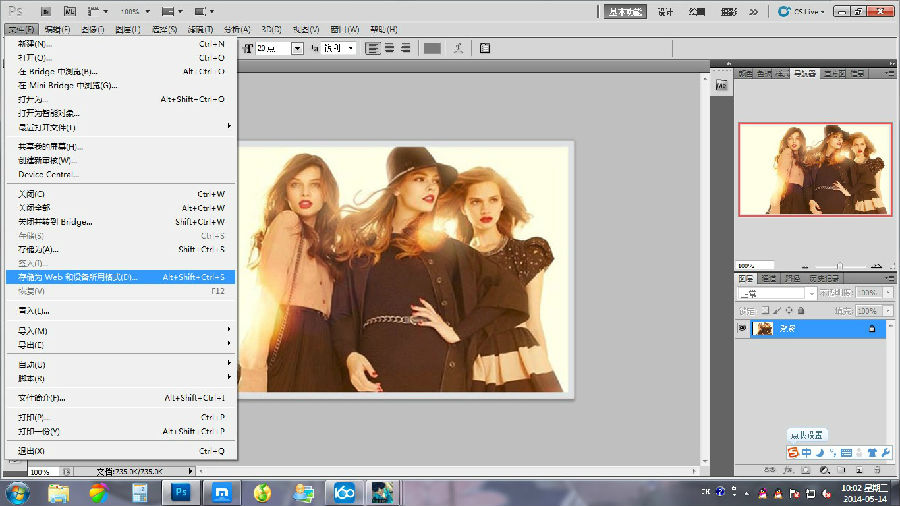Choose Save As entry Shift+Ctrl+S
This screenshot has width=900, height=506.
(121, 249)
